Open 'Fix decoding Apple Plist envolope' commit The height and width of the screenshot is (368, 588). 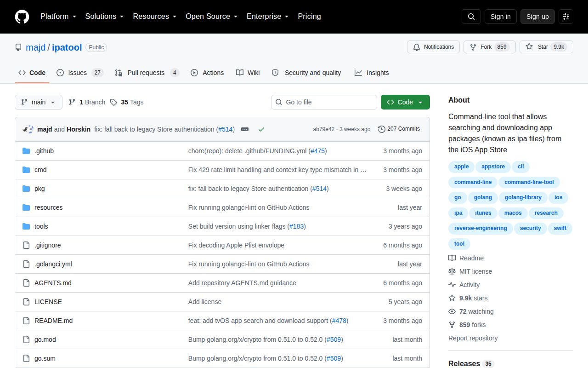[236, 245]
